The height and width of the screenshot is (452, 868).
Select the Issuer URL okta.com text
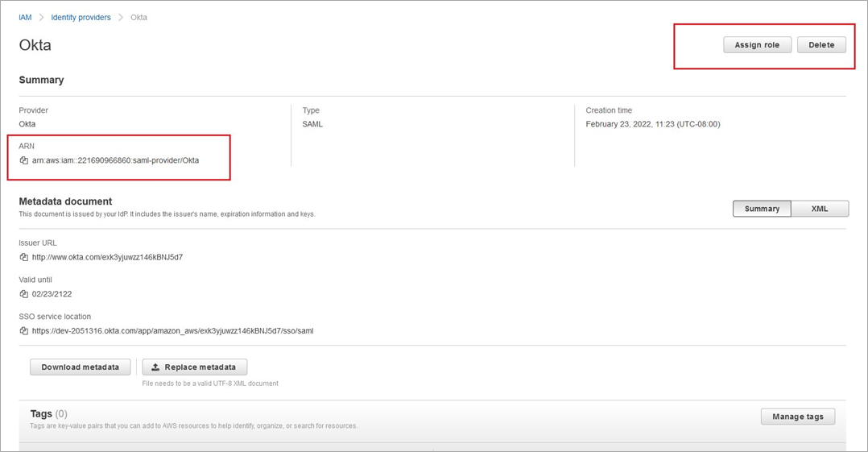pos(107,258)
